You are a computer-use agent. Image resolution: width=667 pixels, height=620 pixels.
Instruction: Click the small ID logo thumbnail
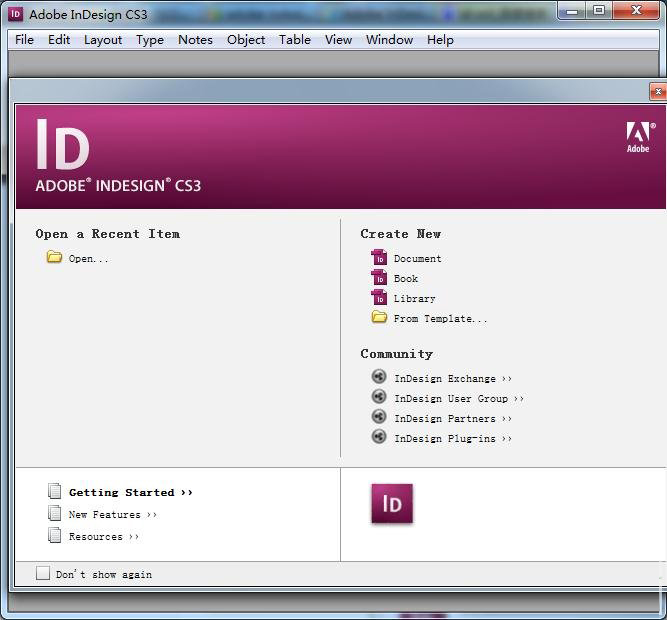[x=392, y=503]
